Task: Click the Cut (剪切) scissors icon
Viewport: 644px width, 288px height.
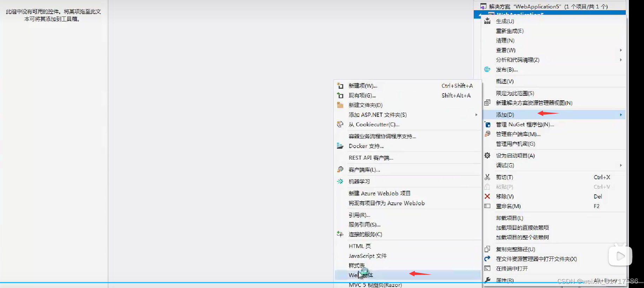Action: pos(487,177)
